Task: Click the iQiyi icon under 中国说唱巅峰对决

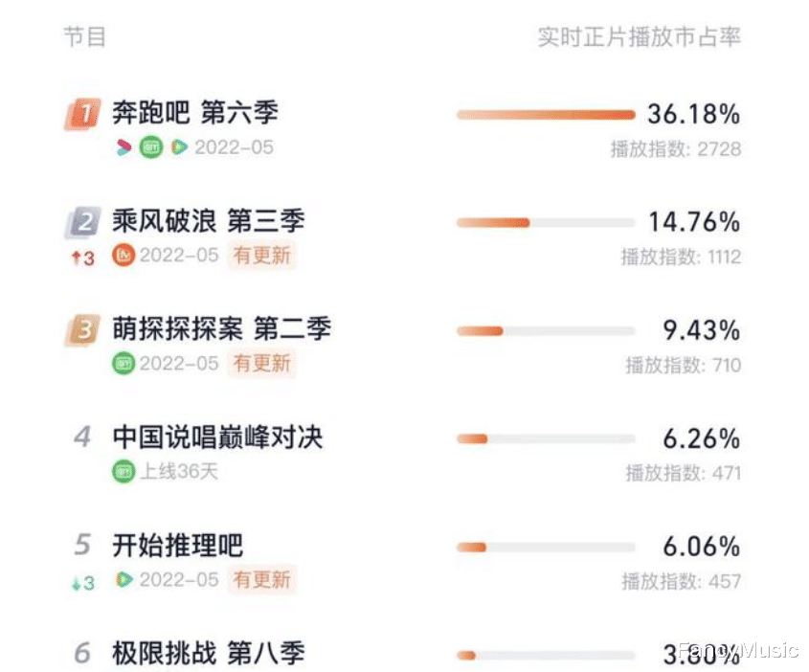Action: point(124,471)
